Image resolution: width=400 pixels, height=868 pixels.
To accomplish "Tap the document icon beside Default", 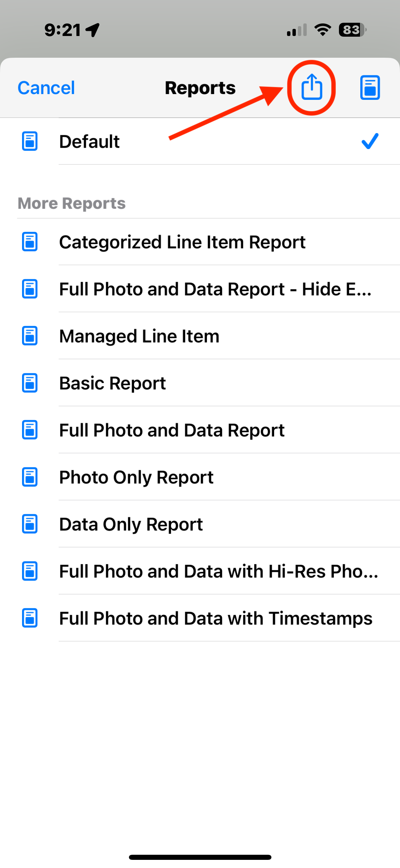I will [x=30, y=141].
